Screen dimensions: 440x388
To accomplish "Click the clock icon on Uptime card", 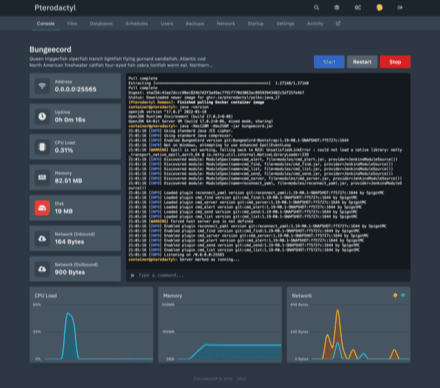I will coord(42,116).
